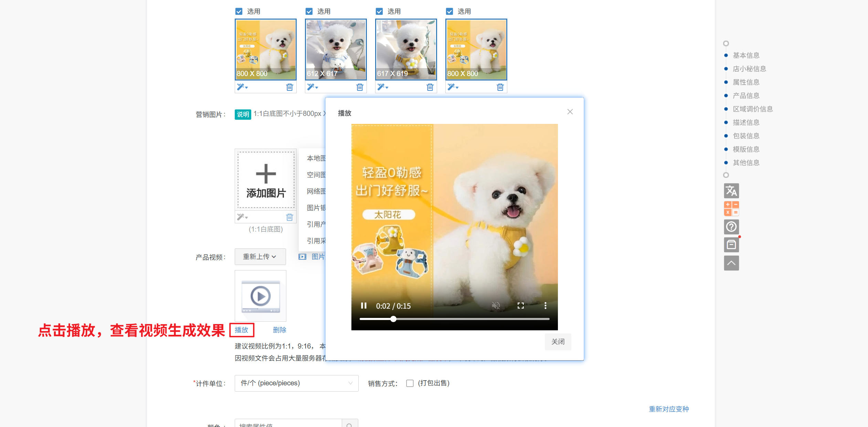Unmute the video player audio
This screenshot has width=868, height=427.
496,306
